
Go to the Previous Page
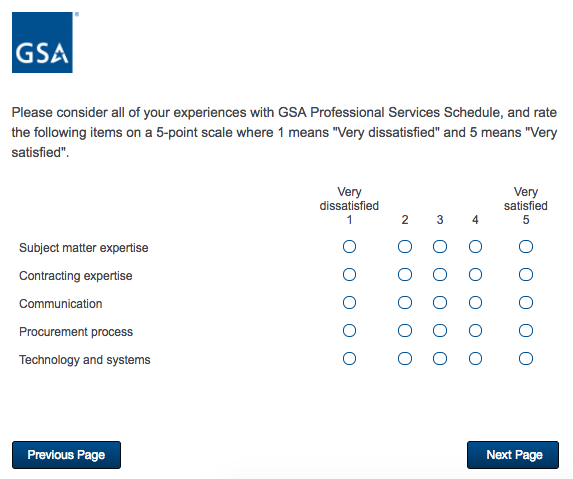coord(66,455)
